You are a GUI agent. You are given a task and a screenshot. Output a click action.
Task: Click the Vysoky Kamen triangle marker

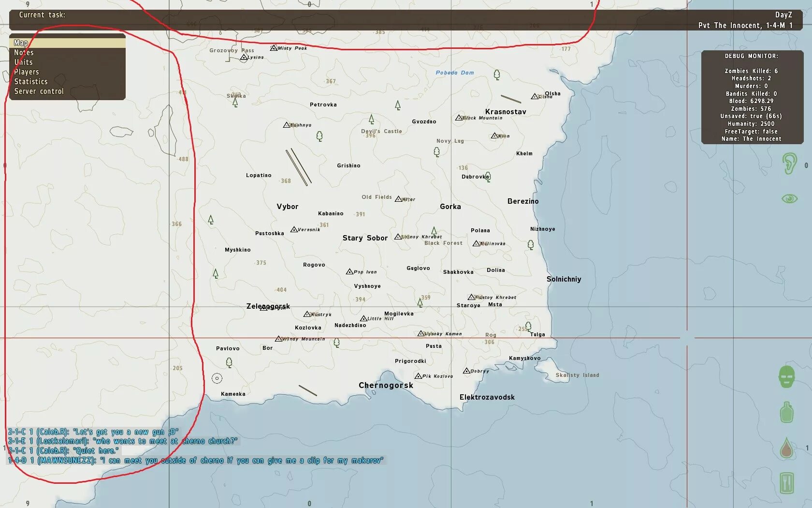[x=421, y=333]
